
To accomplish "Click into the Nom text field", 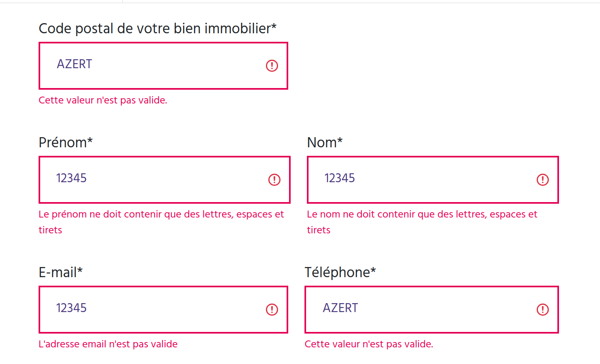I will (422, 180).
